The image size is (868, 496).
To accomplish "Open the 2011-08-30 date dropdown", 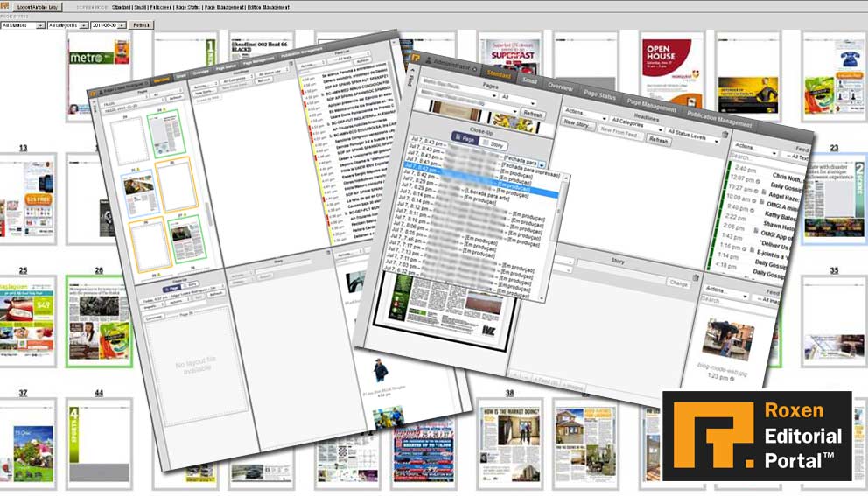I will pos(108,25).
